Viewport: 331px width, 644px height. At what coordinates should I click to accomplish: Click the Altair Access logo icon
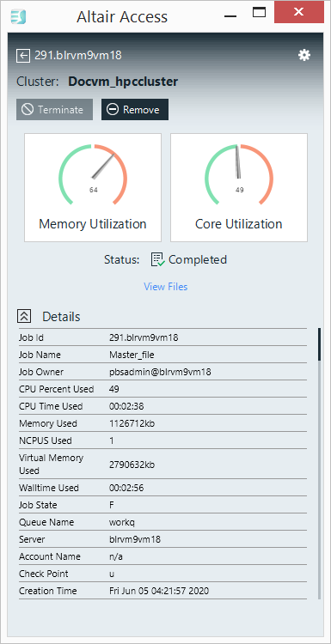(x=18, y=16)
